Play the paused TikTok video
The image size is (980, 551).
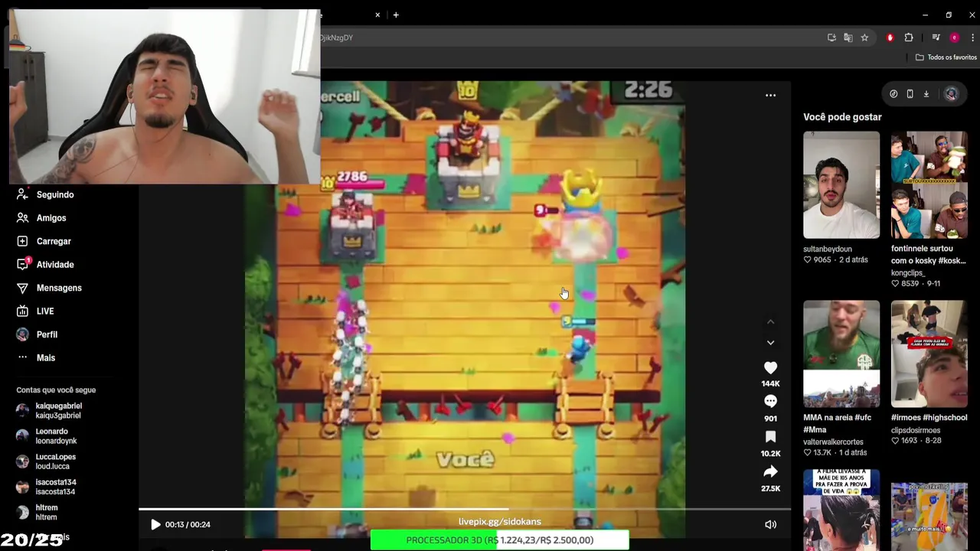[x=155, y=524]
